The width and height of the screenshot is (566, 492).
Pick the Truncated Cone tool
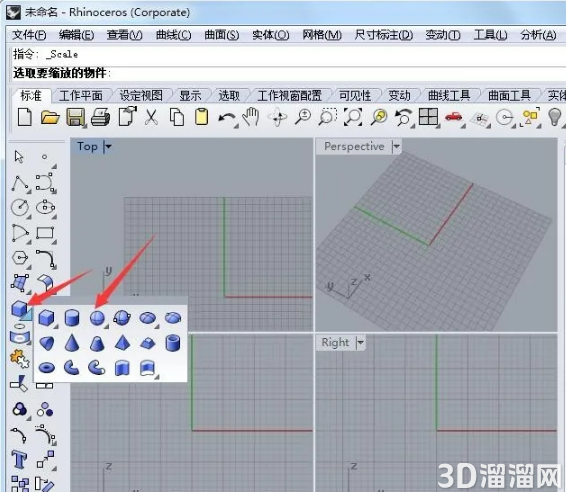[x=97, y=343]
